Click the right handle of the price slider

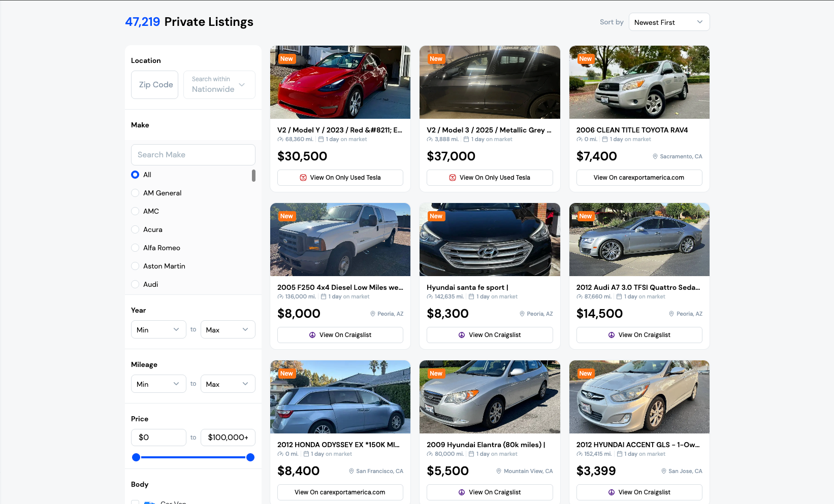pos(250,457)
